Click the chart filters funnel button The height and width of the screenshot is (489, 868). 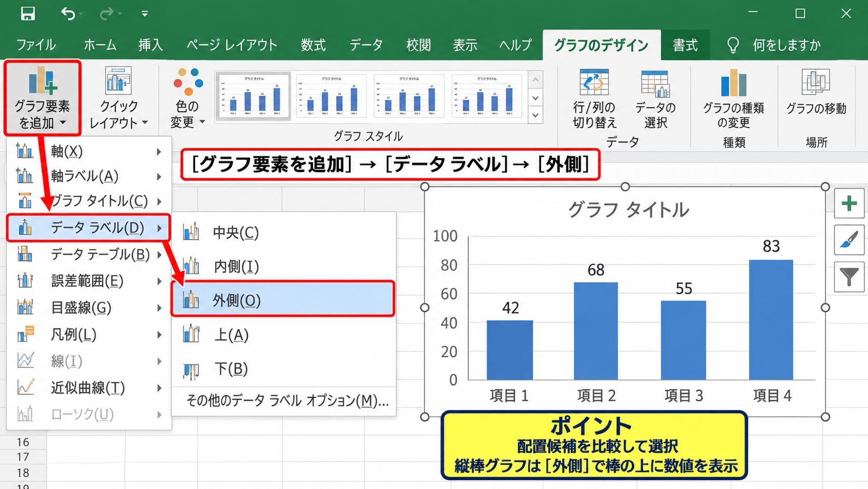click(x=849, y=277)
